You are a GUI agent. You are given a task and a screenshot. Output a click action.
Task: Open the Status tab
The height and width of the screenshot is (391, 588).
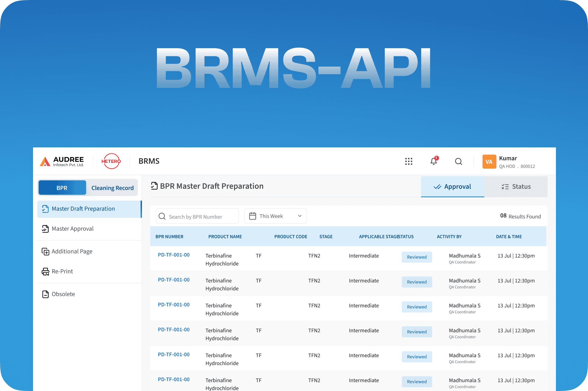click(516, 187)
